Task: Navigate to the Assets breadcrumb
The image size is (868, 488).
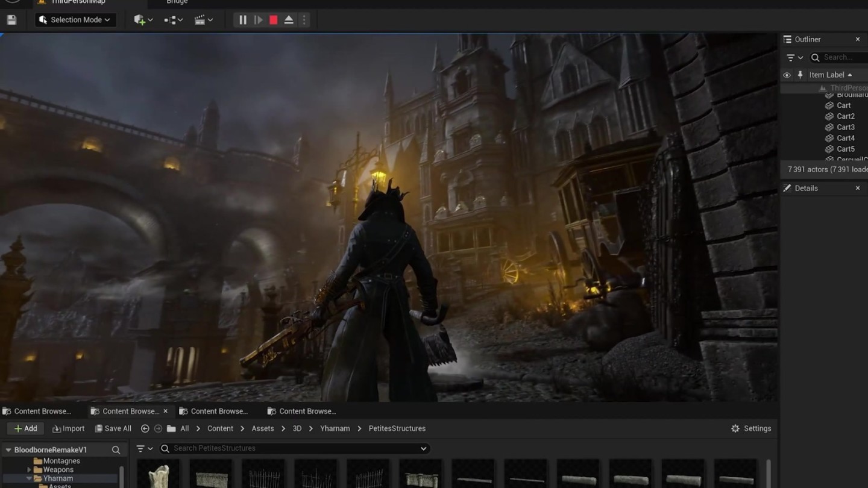Action: tap(263, 428)
